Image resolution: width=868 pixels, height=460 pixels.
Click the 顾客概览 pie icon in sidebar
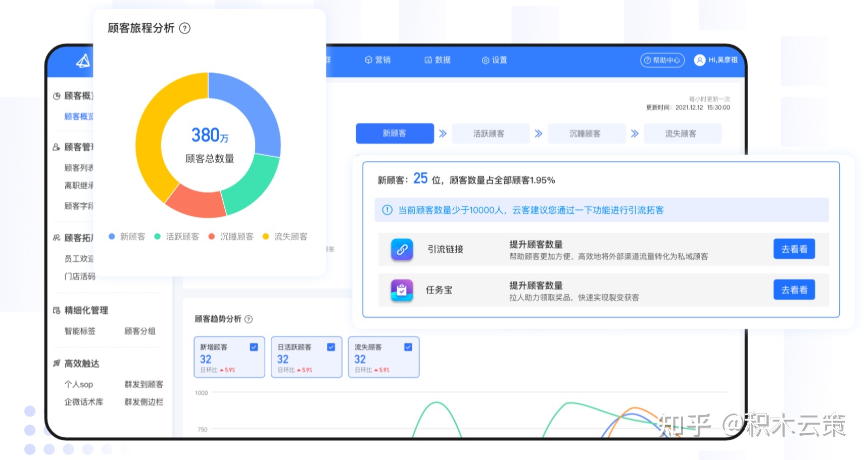(57, 96)
